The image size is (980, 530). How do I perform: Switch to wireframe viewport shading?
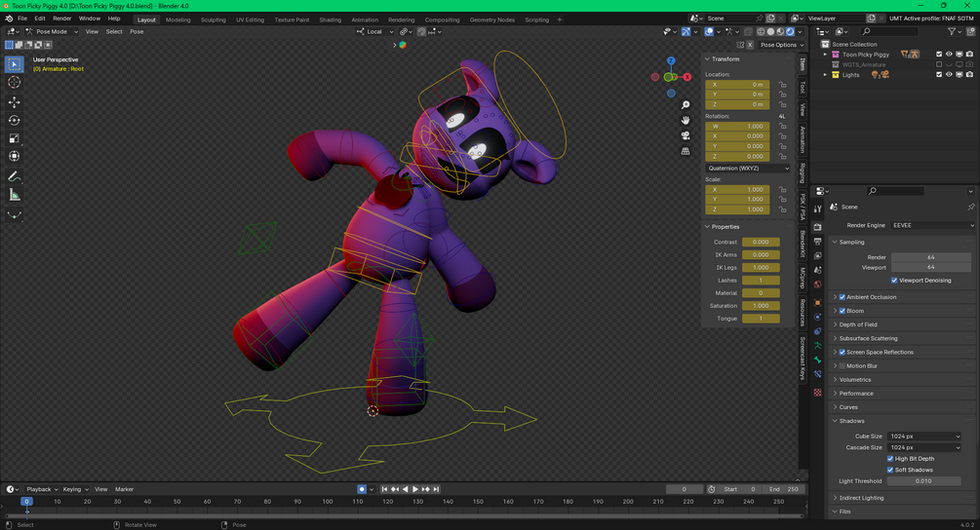(x=761, y=31)
